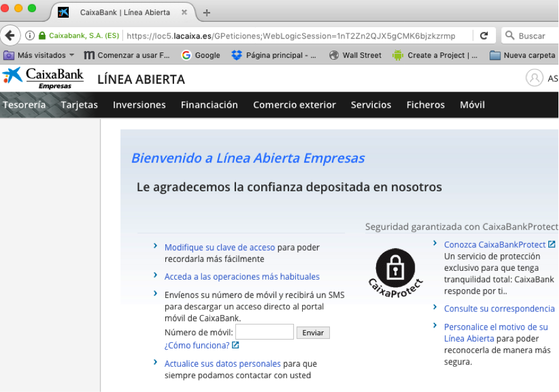Viewport: 559px width, 392px height.
Task: Click the user profile avatar icon
Action: (534, 78)
